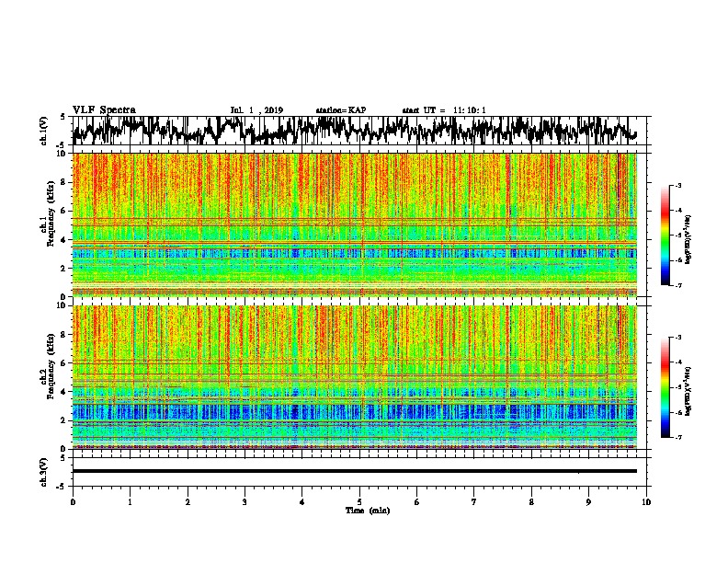
Task: Click the "-3" tick on ch.2 color bar
Action: (678, 338)
